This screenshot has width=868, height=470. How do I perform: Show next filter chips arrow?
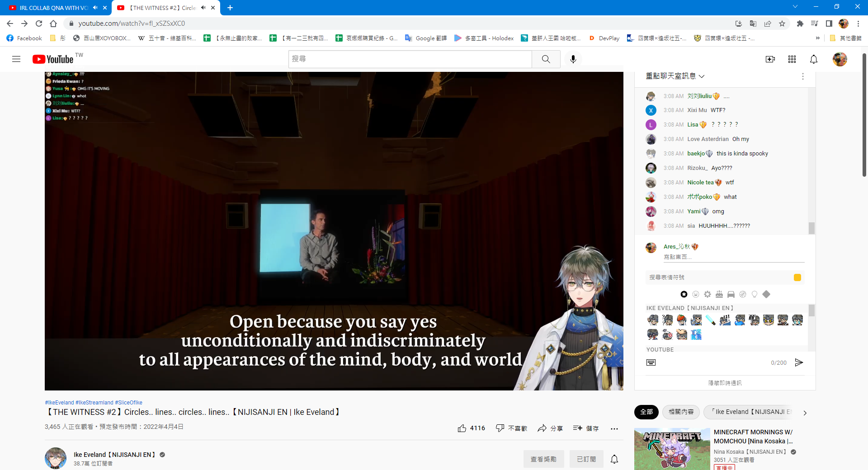[x=805, y=413]
